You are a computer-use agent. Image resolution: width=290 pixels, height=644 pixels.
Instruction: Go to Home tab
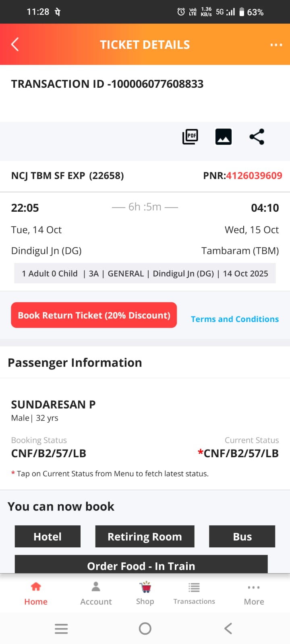pyautogui.click(x=36, y=593)
